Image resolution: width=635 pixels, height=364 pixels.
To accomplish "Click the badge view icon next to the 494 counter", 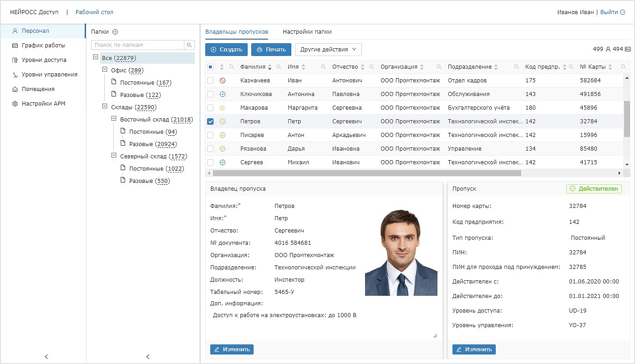I will (628, 48).
